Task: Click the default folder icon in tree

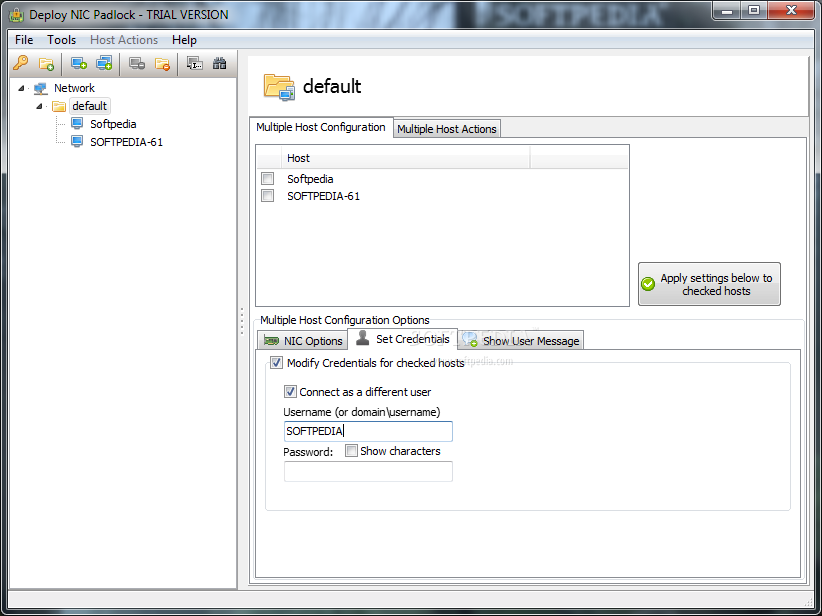Action: pyautogui.click(x=59, y=106)
